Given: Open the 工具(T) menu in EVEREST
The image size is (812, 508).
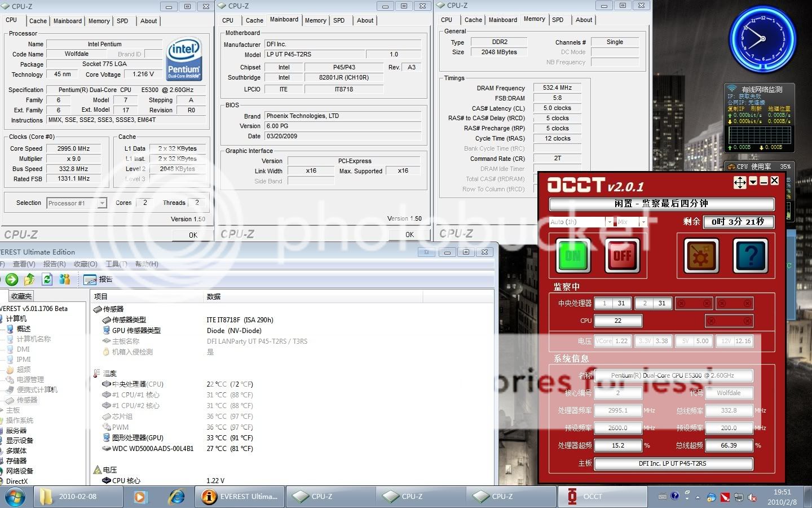Looking at the screenshot, I should [x=116, y=264].
